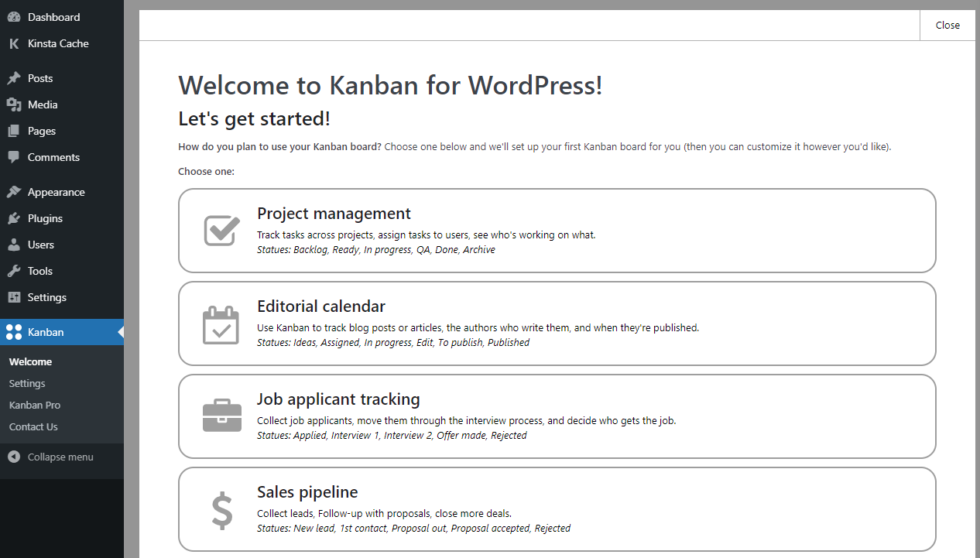Image resolution: width=980 pixels, height=558 pixels.
Task: Click the Appearance paintbrush icon
Action: pos(14,192)
